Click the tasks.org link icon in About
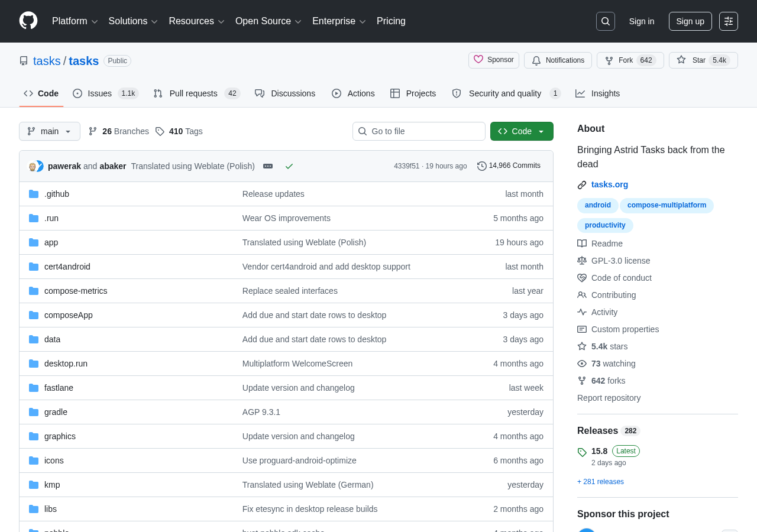Viewport: 757px width, 532px height. 582,185
